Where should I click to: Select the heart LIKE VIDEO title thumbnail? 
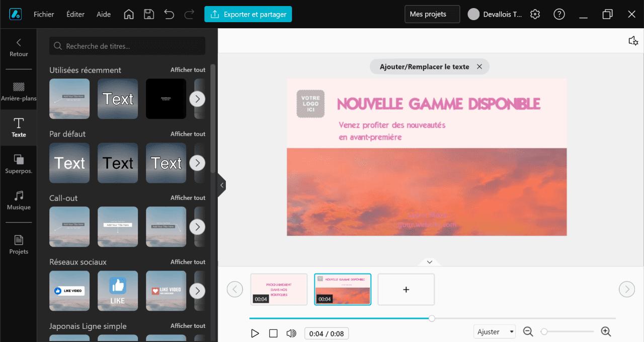(x=166, y=291)
